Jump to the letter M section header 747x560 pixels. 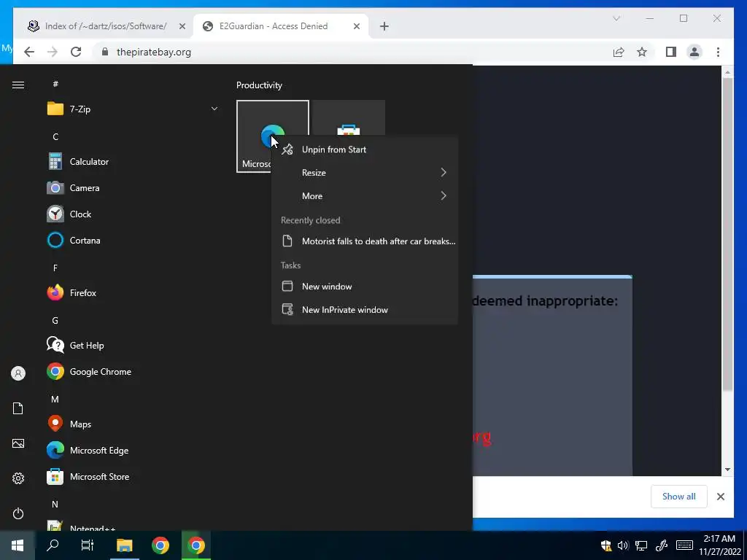click(55, 400)
